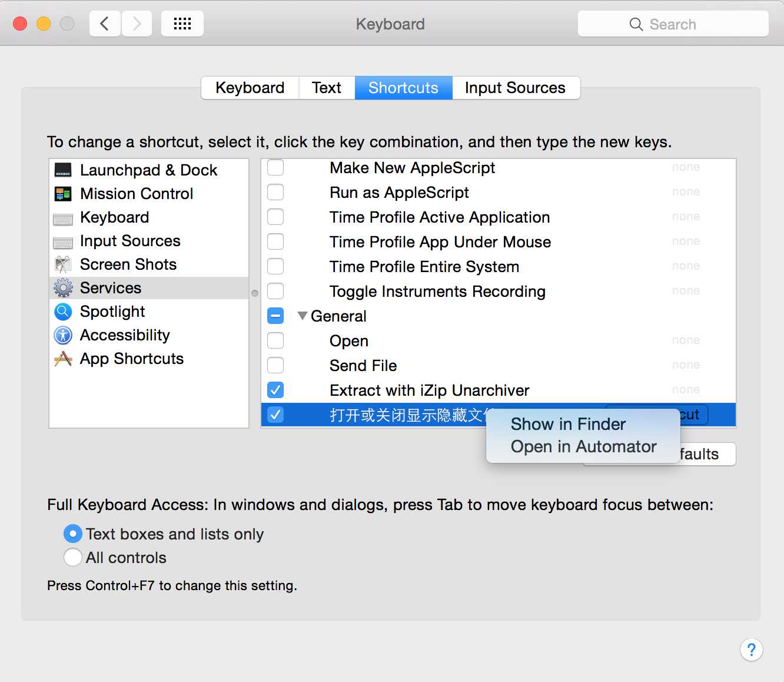
Task: Click the Spotlight magnifier icon
Action: click(x=63, y=312)
